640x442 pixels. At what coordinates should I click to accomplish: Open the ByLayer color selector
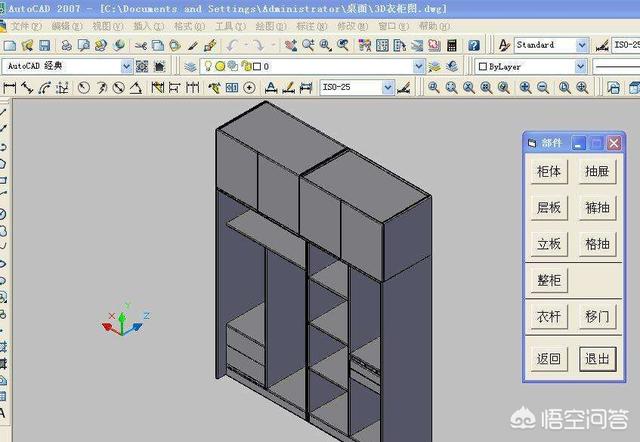click(x=580, y=66)
